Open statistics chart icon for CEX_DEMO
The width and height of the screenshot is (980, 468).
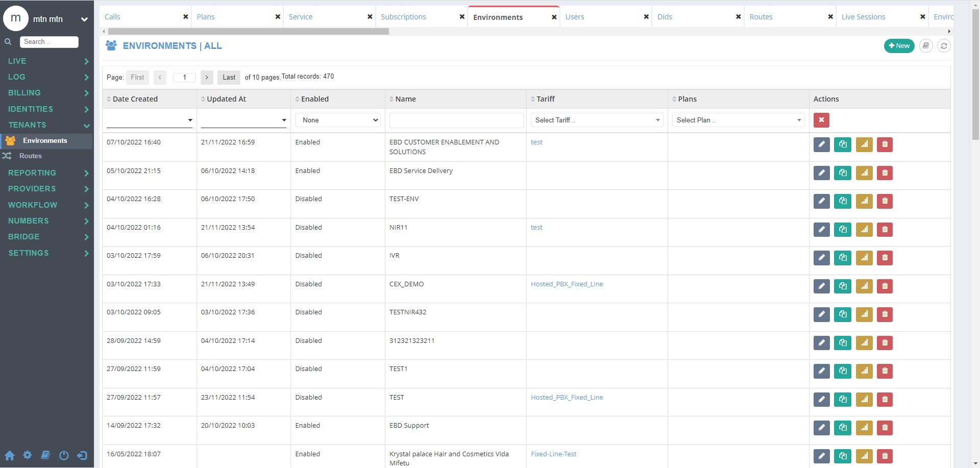tap(864, 286)
